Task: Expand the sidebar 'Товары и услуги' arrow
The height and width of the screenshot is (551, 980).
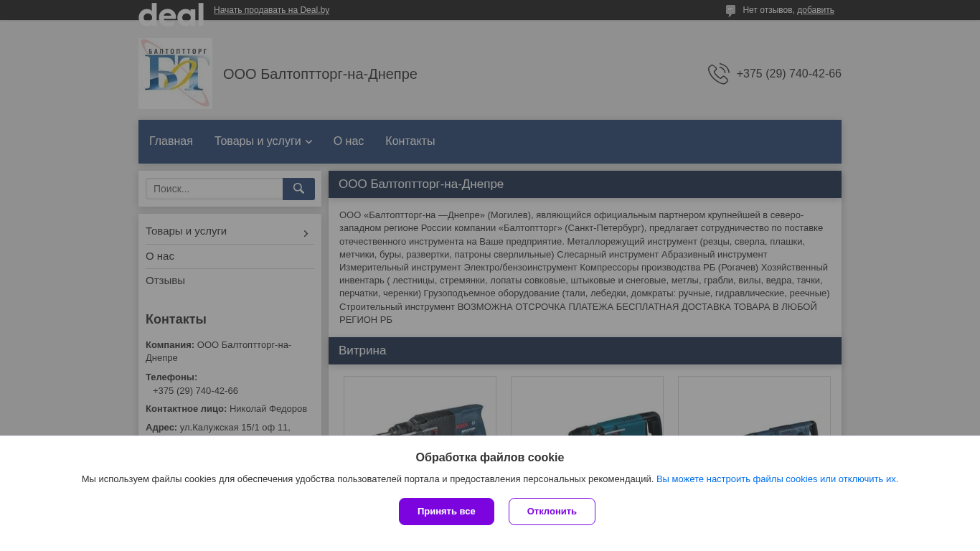Action: tap(306, 233)
